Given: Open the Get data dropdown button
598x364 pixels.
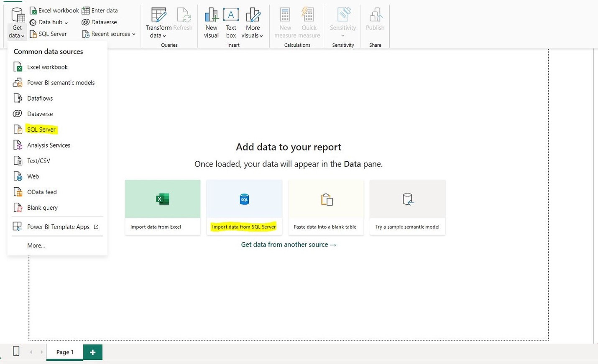Looking at the screenshot, I should point(17,23).
